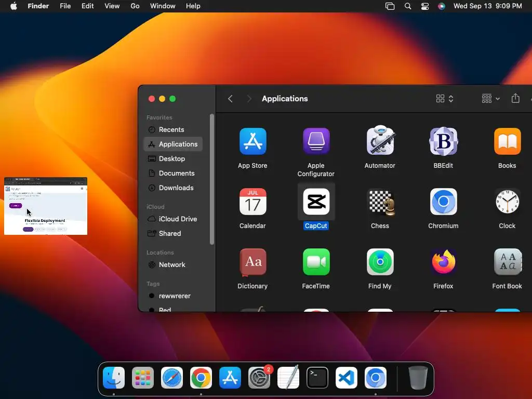
Task: Activate Siri from the menu bar
Action: click(442, 6)
